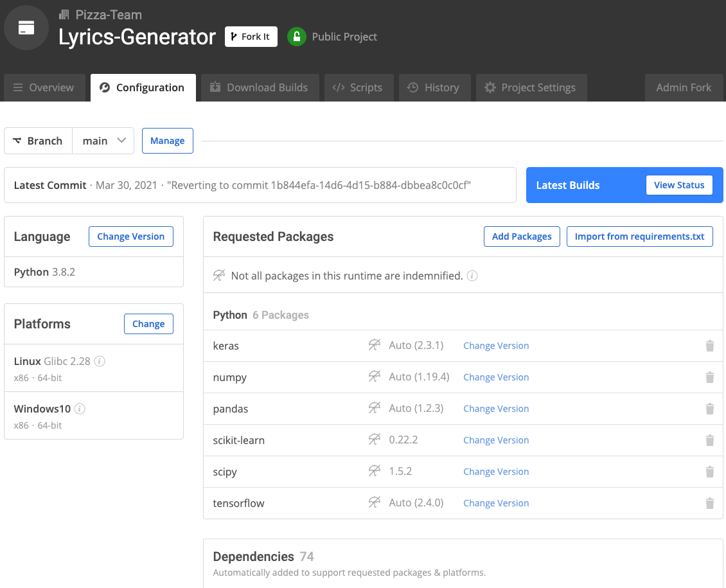
Task: Open the main branch dropdown
Action: (103, 141)
